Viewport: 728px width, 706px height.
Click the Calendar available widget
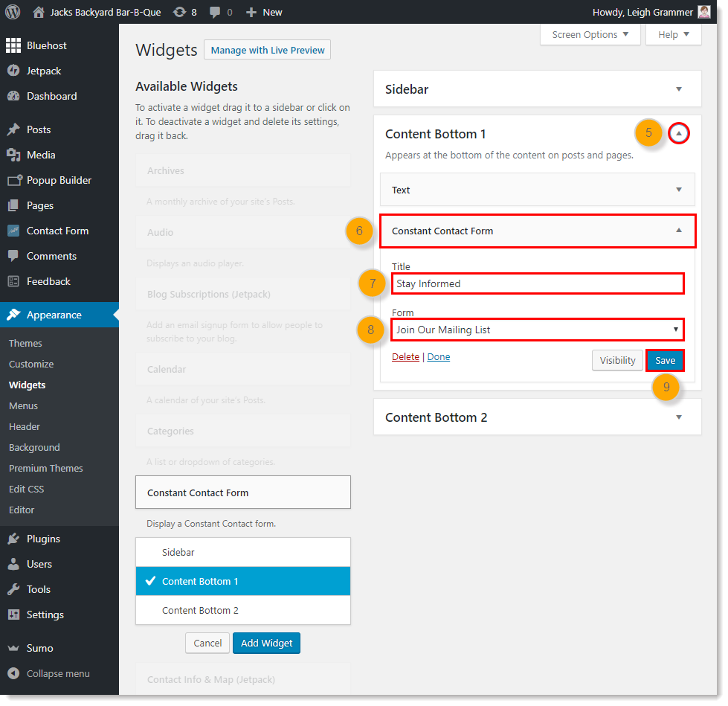[x=243, y=369]
